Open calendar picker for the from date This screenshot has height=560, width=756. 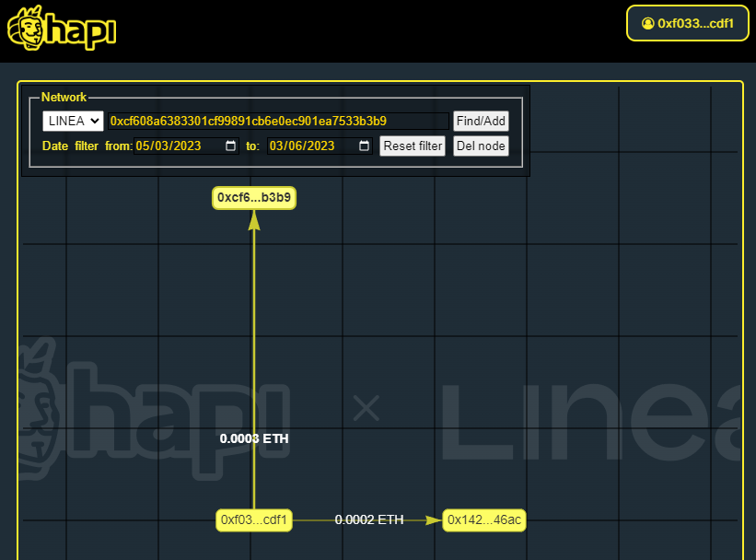tap(231, 146)
